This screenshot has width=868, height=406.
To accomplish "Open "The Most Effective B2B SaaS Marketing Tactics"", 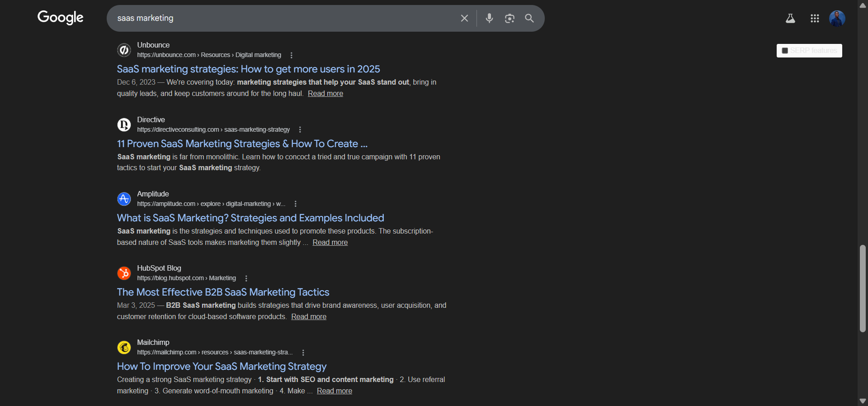I will [223, 292].
